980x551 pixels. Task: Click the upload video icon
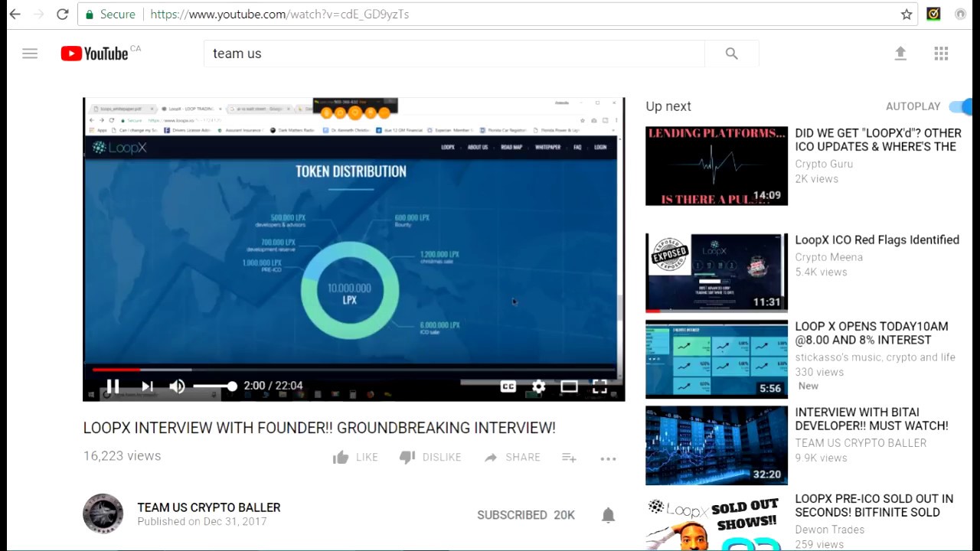pos(900,54)
